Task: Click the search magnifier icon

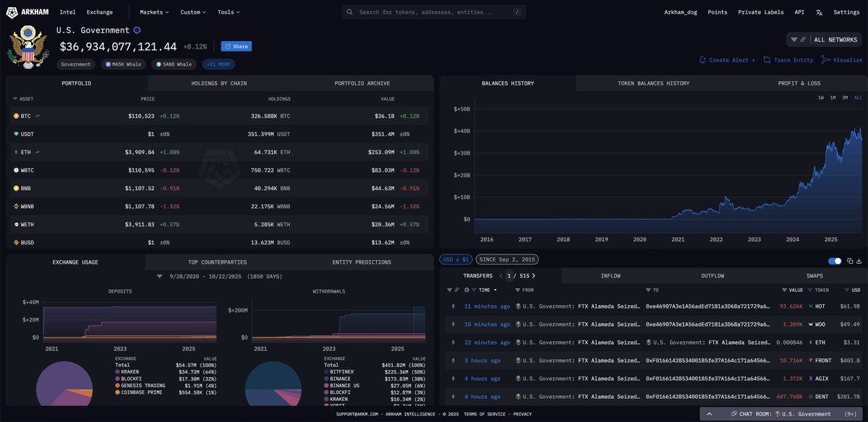Action: 351,12
